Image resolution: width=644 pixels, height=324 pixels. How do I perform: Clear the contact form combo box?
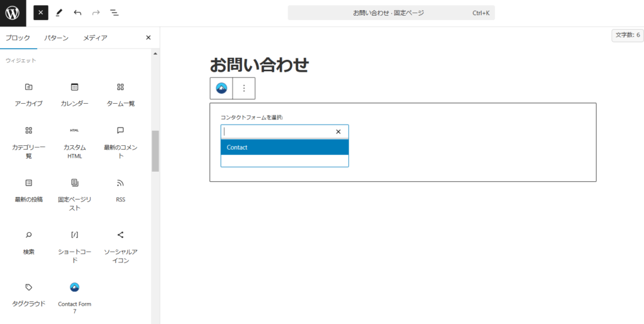coord(338,132)
